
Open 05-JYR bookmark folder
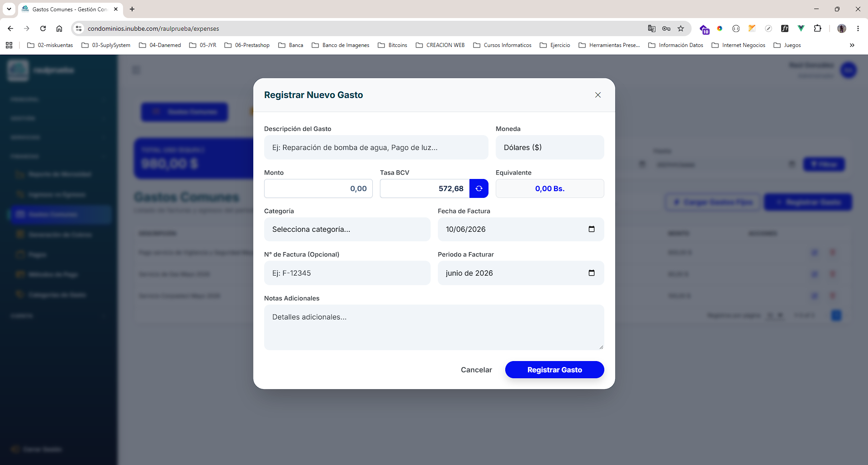(x=203, y=45)
